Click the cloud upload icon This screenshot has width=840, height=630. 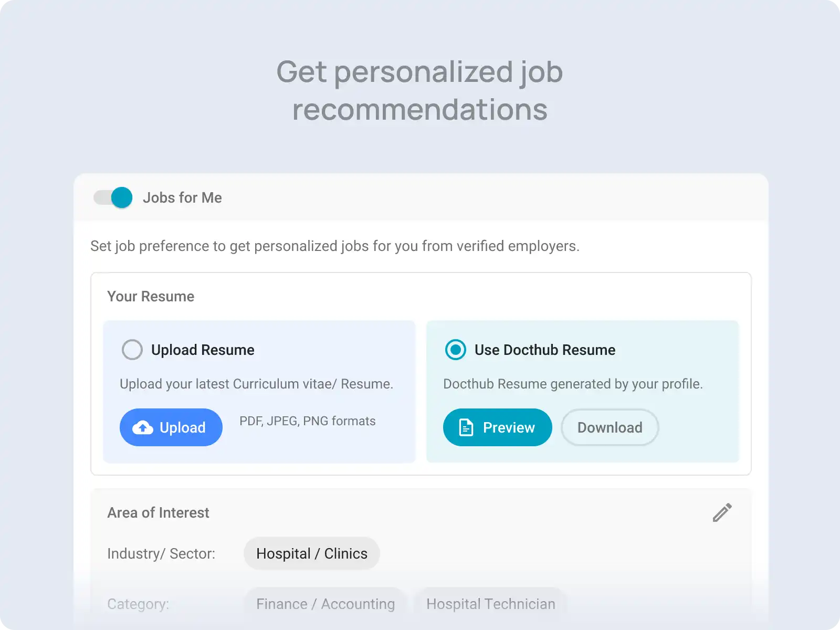point(143,427)
